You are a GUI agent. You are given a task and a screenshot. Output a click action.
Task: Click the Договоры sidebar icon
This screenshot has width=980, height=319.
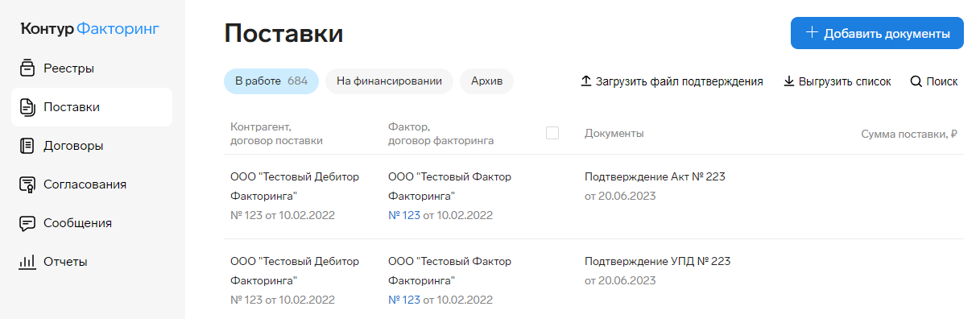(27, 145)
